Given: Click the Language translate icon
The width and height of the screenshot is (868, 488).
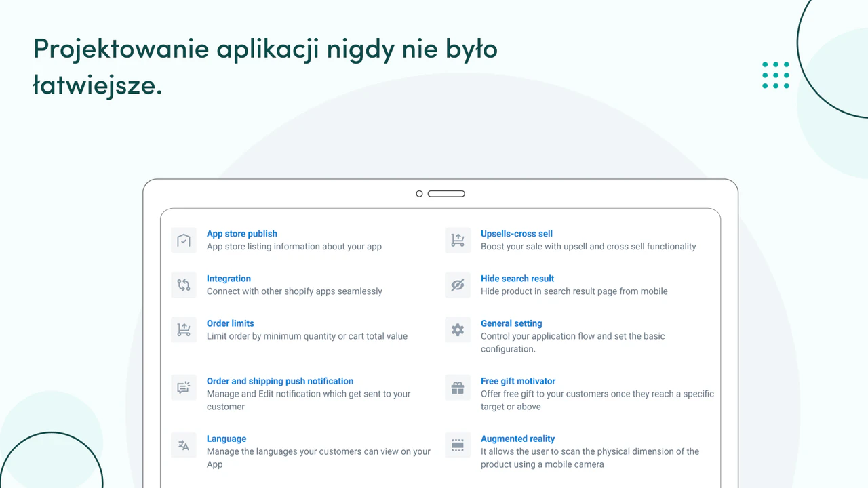Looking at the screenshot, I should tap(184, 445).
